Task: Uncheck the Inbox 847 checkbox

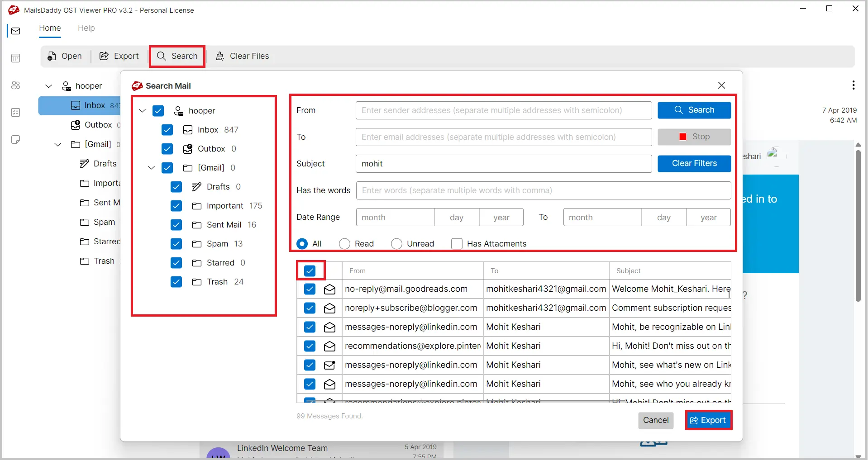Action: pyautogui.click(x=167, y=130)
